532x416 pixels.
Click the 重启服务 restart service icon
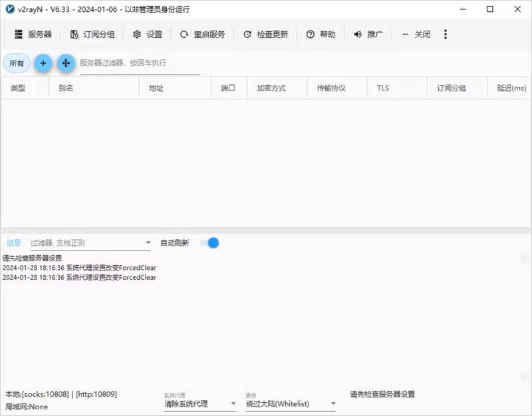pos(184,34)
